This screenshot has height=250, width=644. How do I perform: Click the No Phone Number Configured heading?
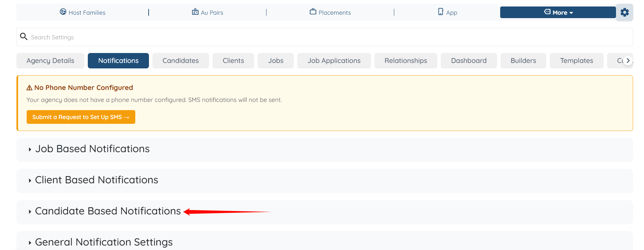83,88
